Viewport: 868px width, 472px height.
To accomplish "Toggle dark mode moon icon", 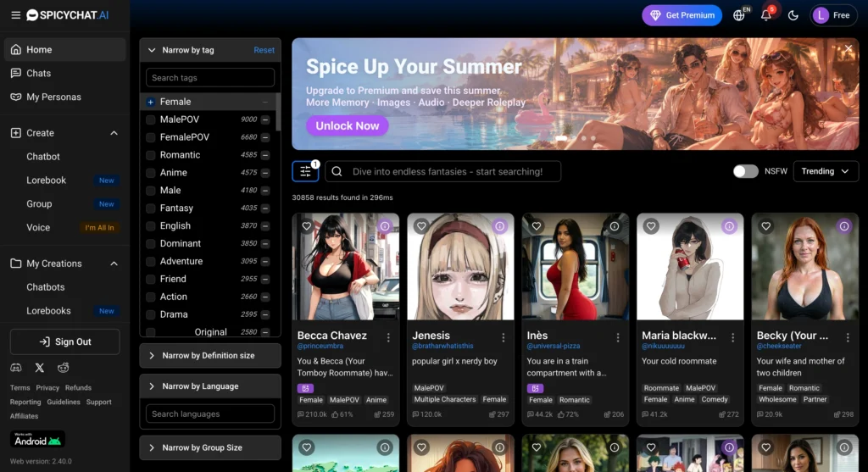I will pos(793,15).
